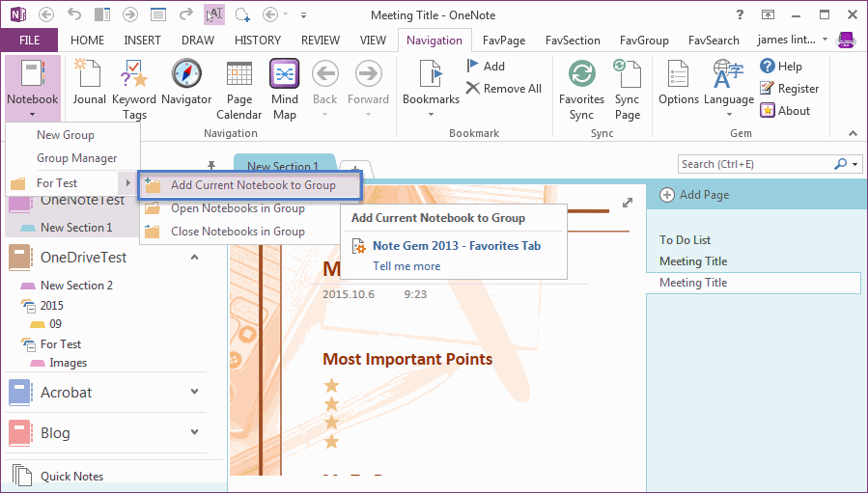868x493 pixels.
Task: Open the Microsoft Office Help question mark
Action: click(740, 14)
